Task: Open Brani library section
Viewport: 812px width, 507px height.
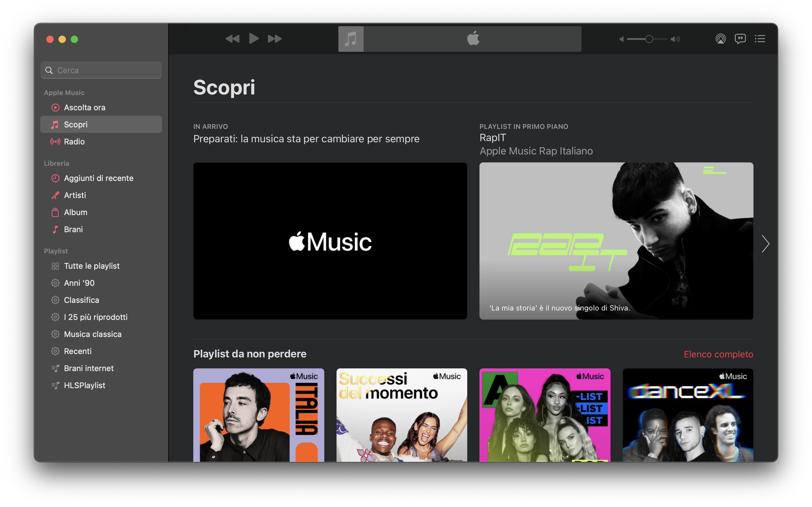Action: pyautogui.click(x=101, y=229)
